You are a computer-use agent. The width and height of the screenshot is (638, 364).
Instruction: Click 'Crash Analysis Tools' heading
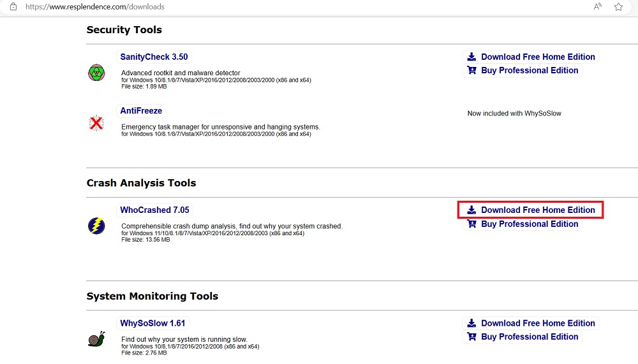coord(141,183)
